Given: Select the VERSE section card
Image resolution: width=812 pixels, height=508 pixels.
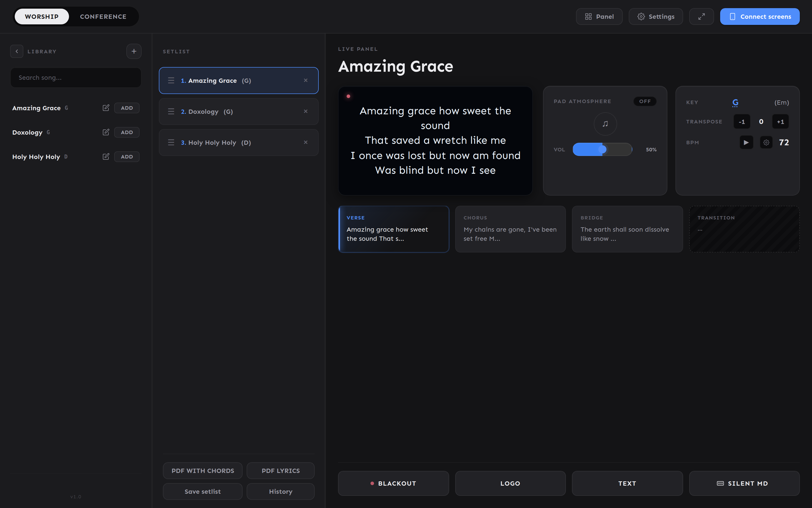Looking at the screenshot, I should tap(394, 229).
